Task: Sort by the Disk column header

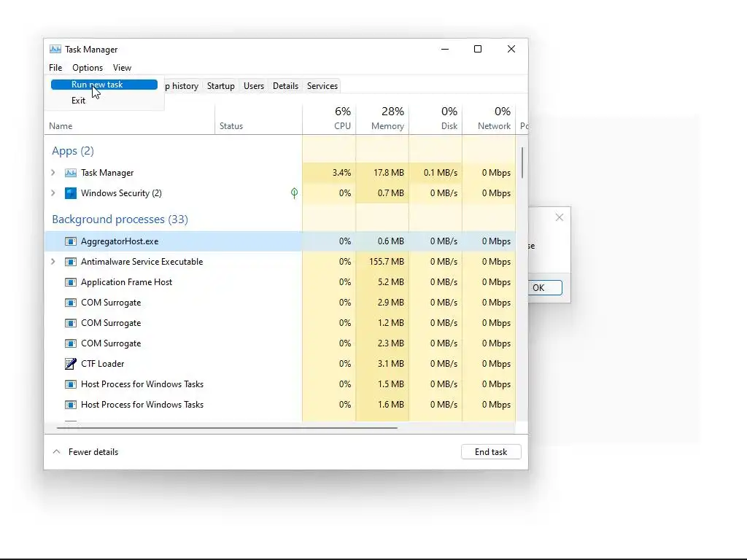Action: pos(436,118)
